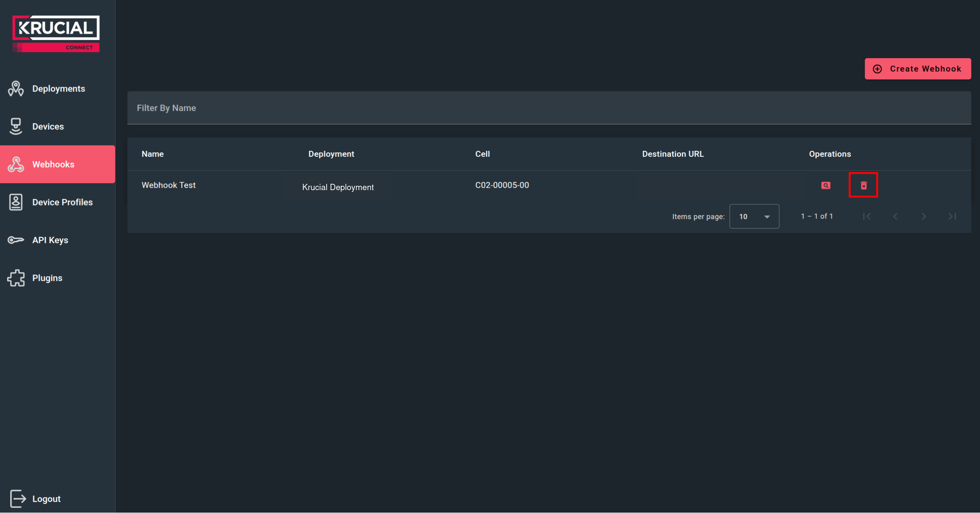The image size is (980, 513).
Task: Jump to last page with the skip-forward icon
Action: [x=952, y=216]
